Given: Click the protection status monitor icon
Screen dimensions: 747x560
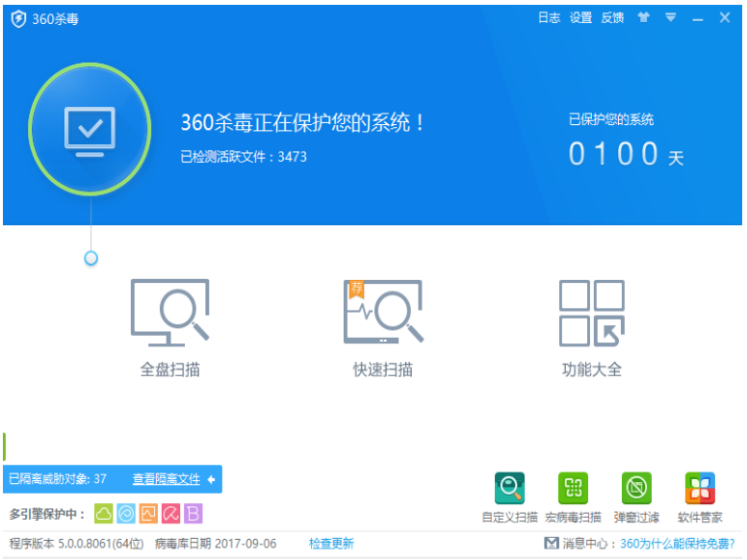Looking at the screenshot, I should coord(90,128).
